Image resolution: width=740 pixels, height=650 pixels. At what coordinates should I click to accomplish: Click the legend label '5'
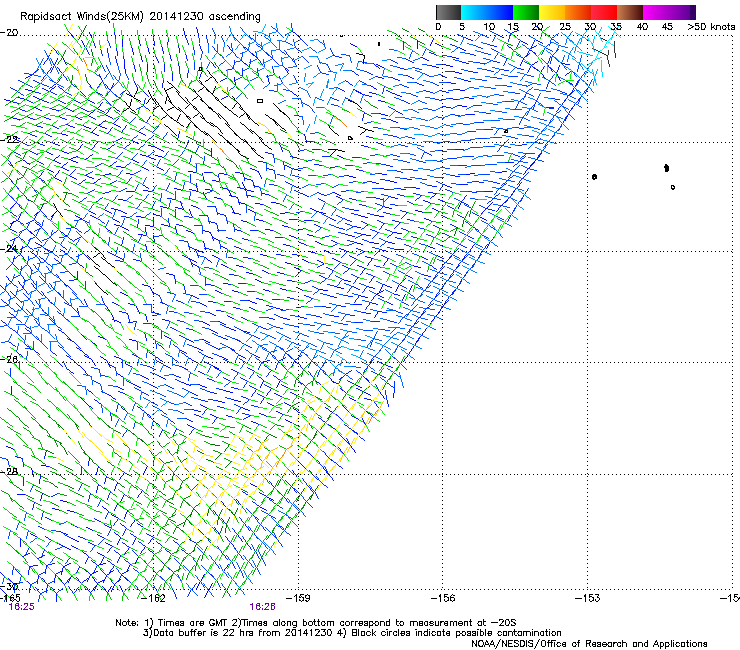tap(462, 27)
